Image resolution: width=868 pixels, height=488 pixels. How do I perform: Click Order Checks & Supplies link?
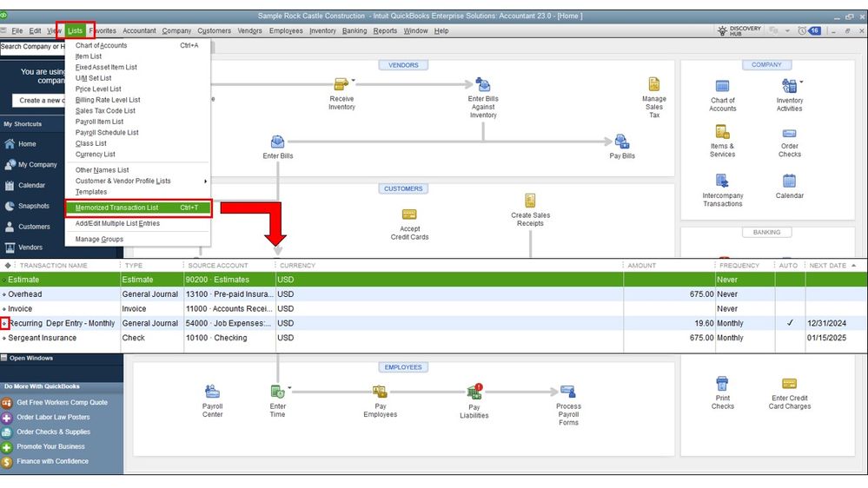pyautogui.click(x=53, y=432)
